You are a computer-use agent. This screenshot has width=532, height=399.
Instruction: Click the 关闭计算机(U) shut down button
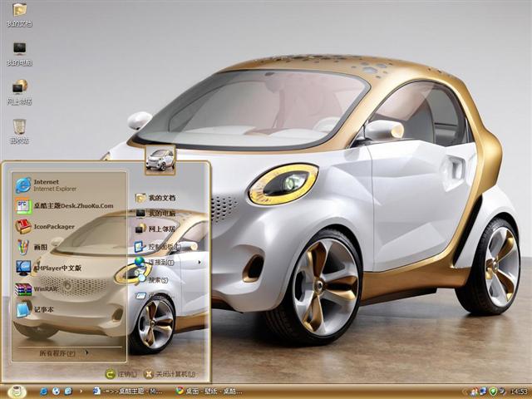tap(170, 374)
